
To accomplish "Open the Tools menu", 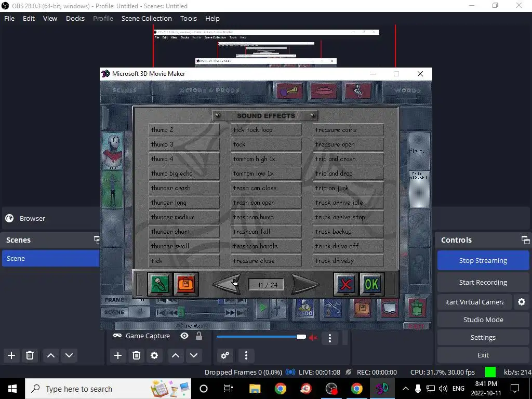I will tap(188, 18).
